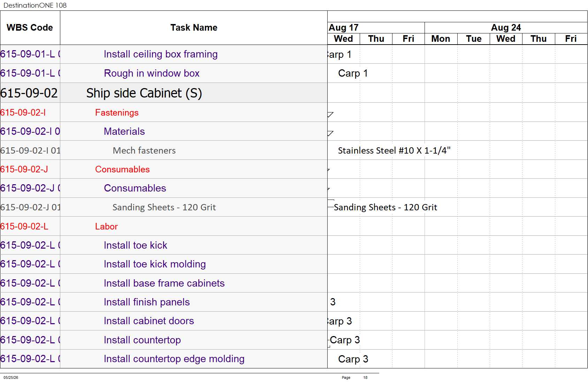This screenshot has height=382, width=588.
Task: Click 'Carp 1' label on Rough in window box row
Action: [353, 73]
